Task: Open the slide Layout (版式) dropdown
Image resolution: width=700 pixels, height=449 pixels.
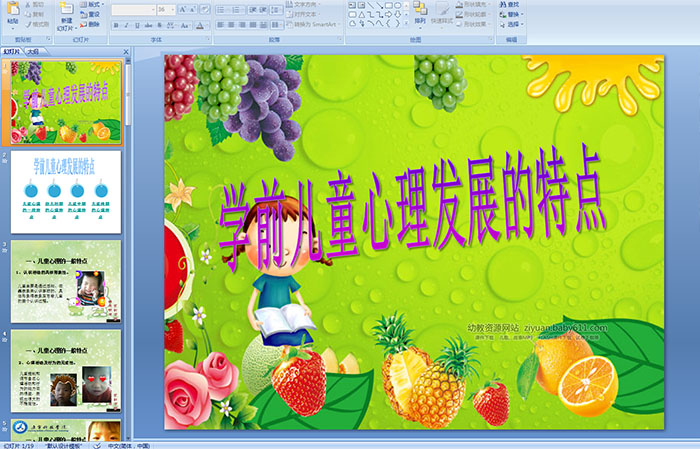Action: tap(91, 4)
